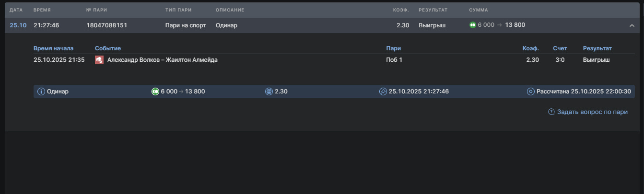
Task: Click the Дата column header
Action: 16,10
